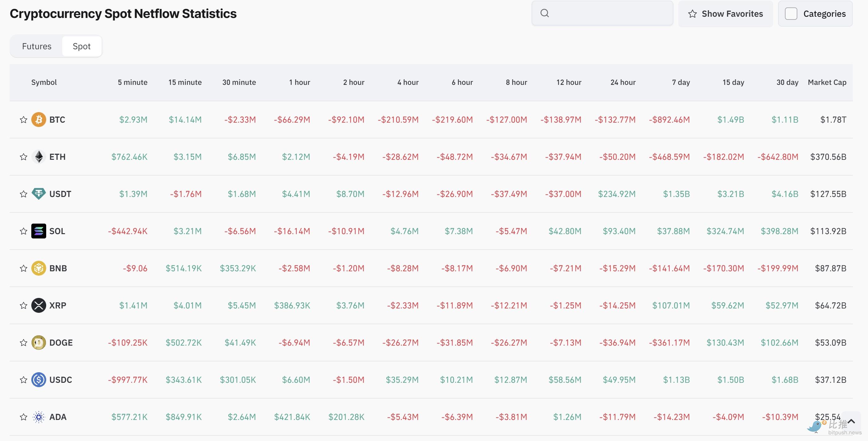The width and height of the screenshot is (868, 441).
Task: Click the BNB coin logo
Action: [x=39, y=268]
